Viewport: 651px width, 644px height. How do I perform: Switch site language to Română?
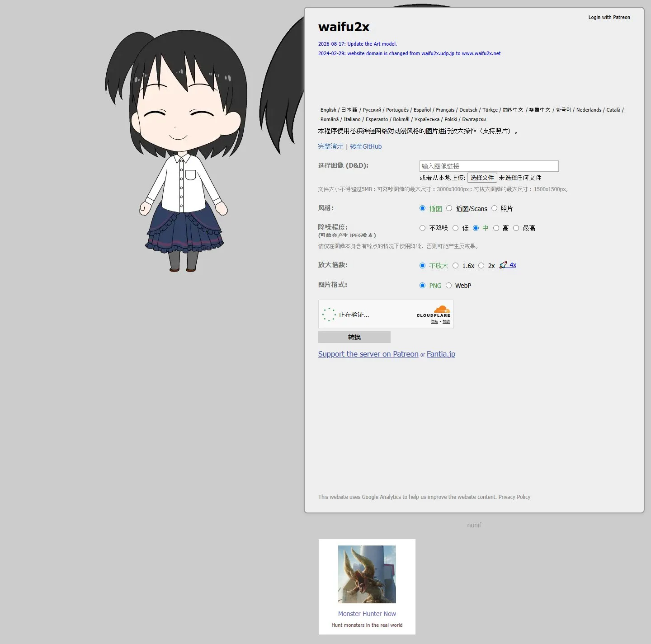330,119
